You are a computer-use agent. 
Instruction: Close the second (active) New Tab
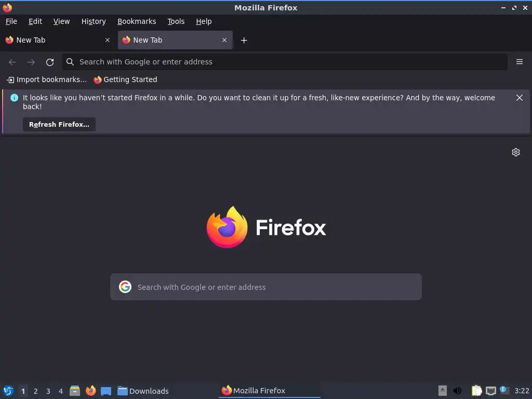click(224, 40)
